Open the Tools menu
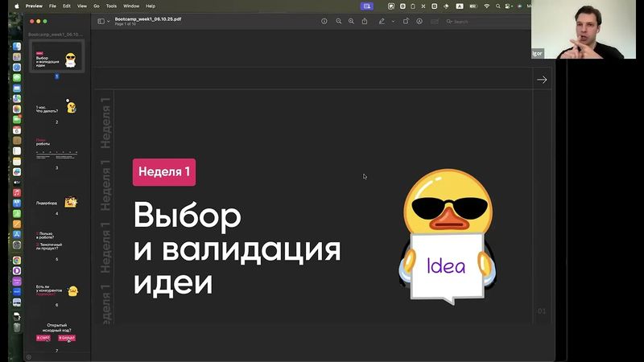The image size is (644, 362). point(111,6)
